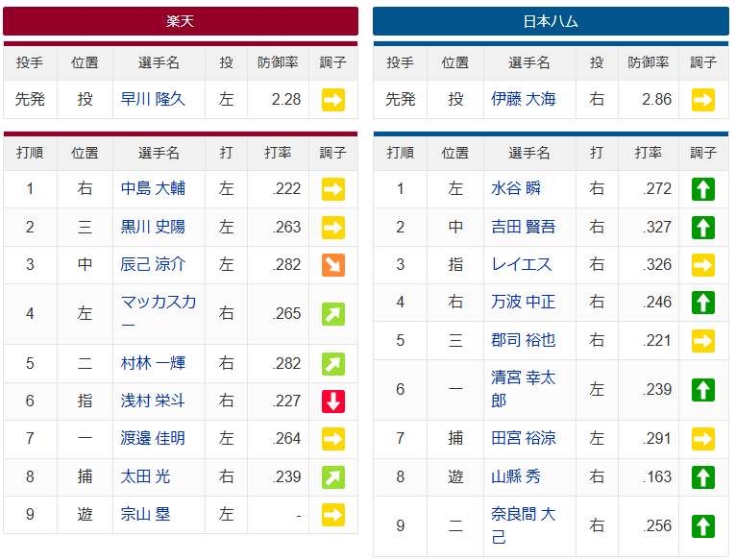Open 万波 中正 player link
This screenshot has width=736, height=560.
(x=524, y=302)
